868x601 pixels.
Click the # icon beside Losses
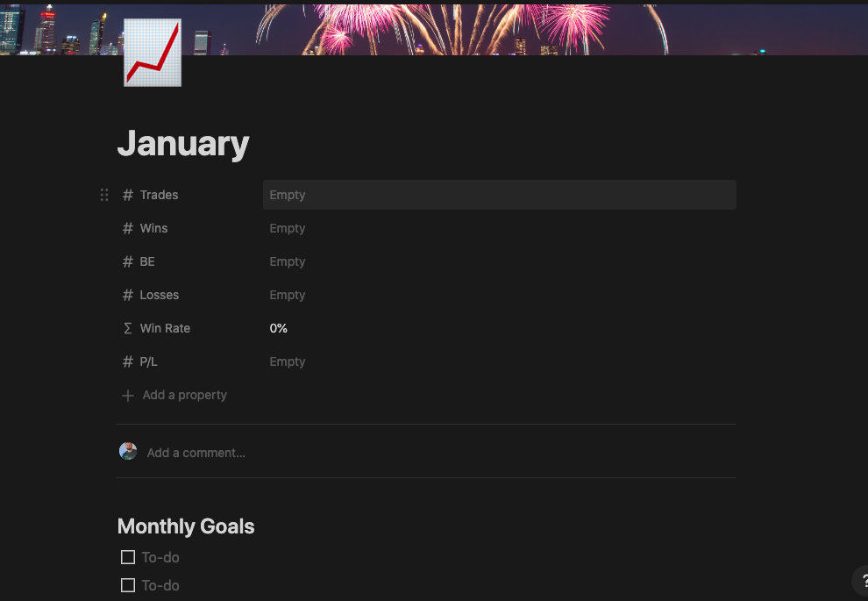pyautogui.click(x=127, y=295)
